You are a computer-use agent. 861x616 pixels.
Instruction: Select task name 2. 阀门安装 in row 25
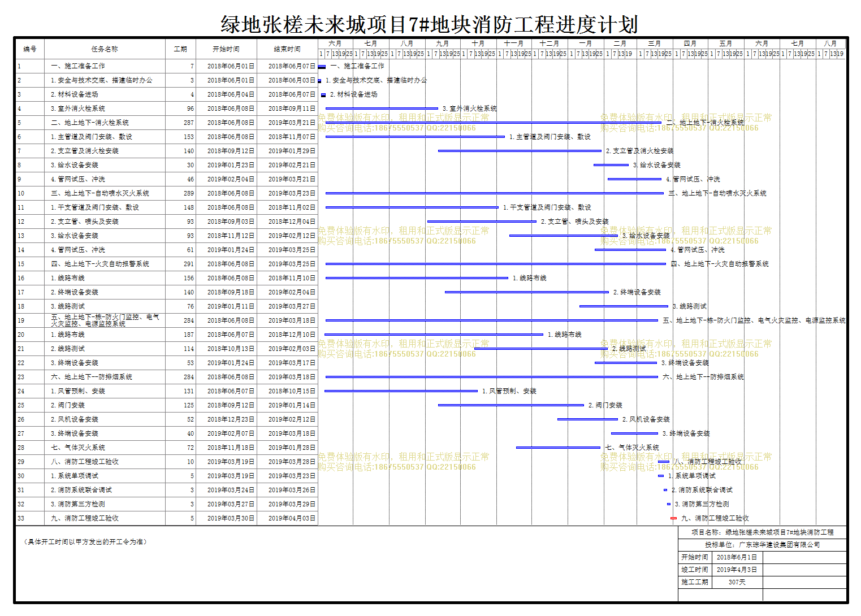point(68,405)
